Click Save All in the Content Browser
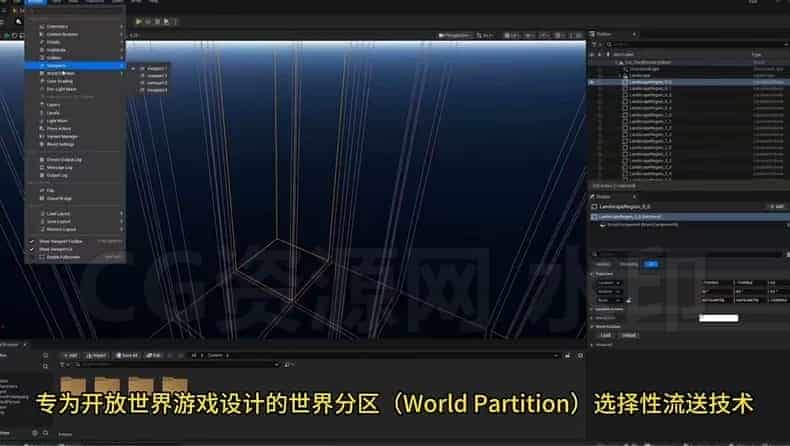Viewport: 790px width, 446px height. [x=127, y=355]
